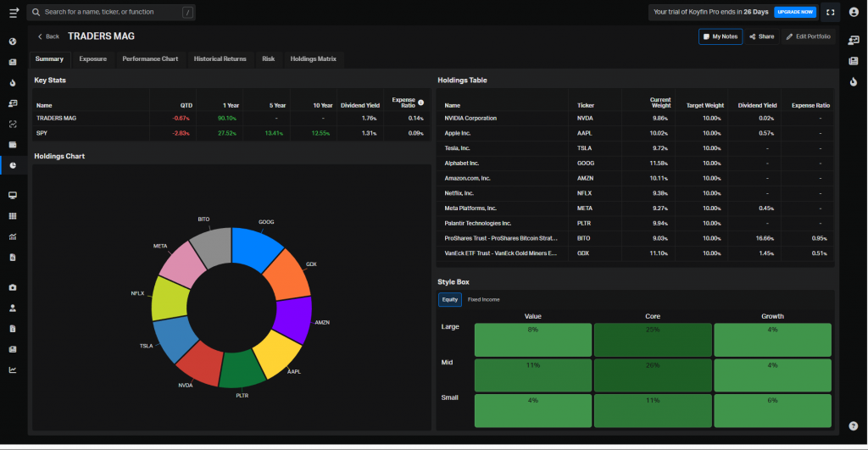Click the Netflix, Inc. holdings row

636,193
